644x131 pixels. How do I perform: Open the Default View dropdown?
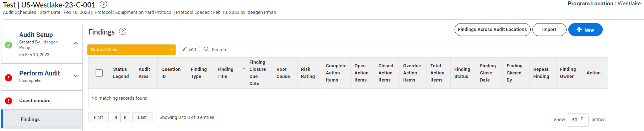132,50
